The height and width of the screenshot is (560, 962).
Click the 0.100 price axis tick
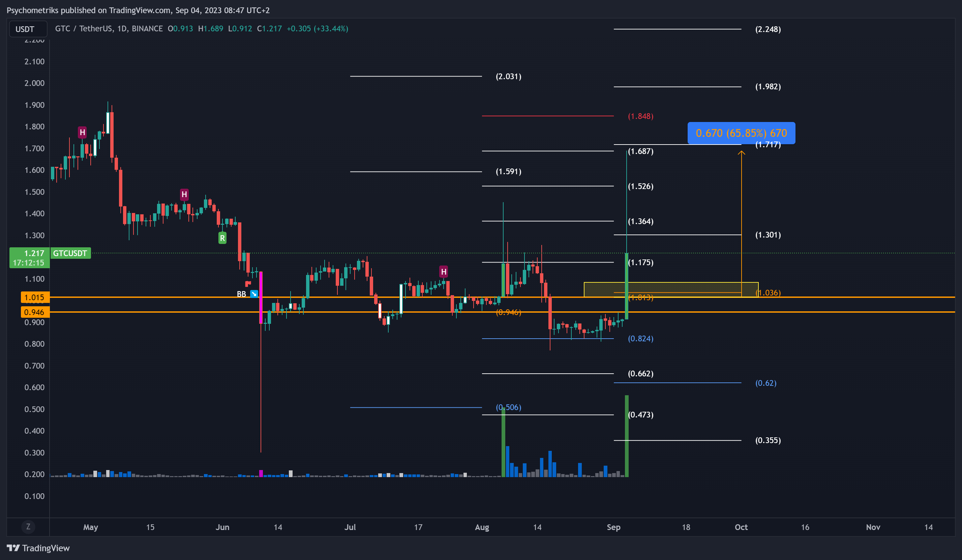coord(34,496)
